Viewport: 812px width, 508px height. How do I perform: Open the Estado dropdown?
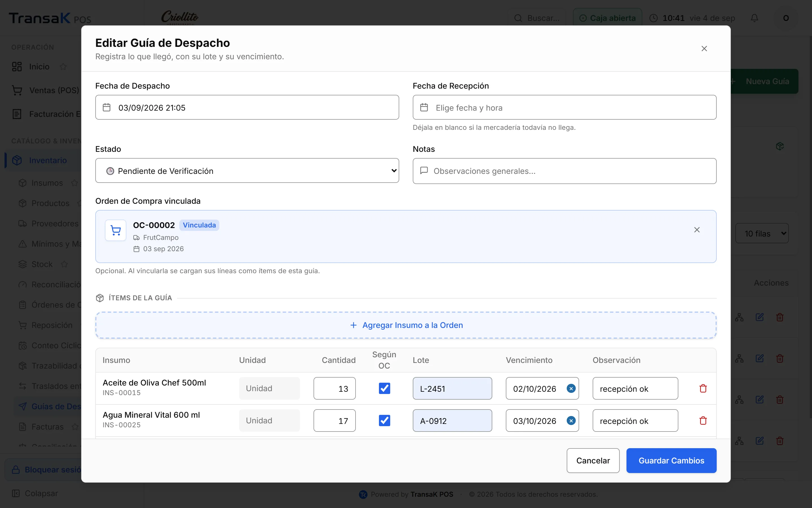click(x=247, y=171)
